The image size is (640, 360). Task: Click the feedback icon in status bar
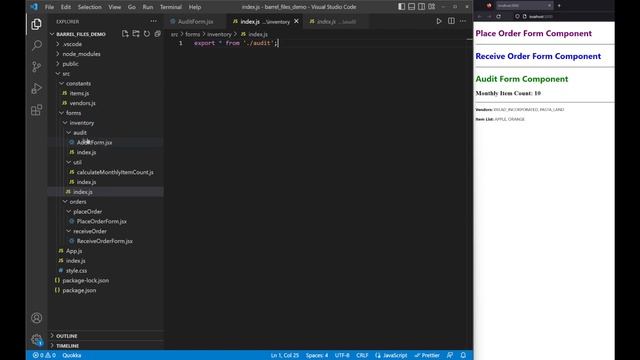450,356
